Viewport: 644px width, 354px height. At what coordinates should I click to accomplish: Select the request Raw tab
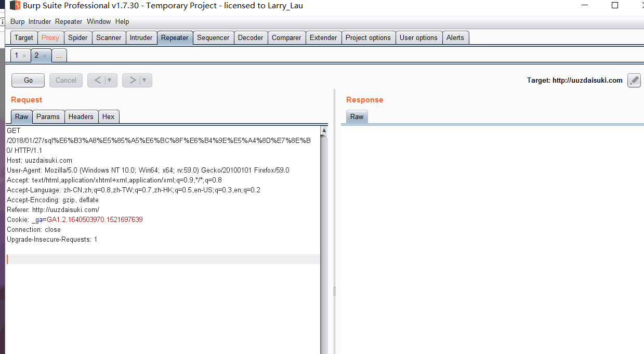[22, 116]
